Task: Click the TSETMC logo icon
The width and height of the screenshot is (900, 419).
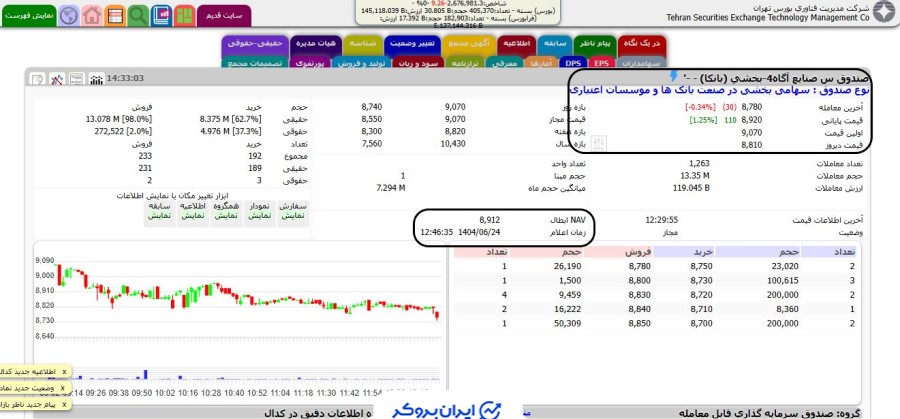Action: [x=884, y=11]
